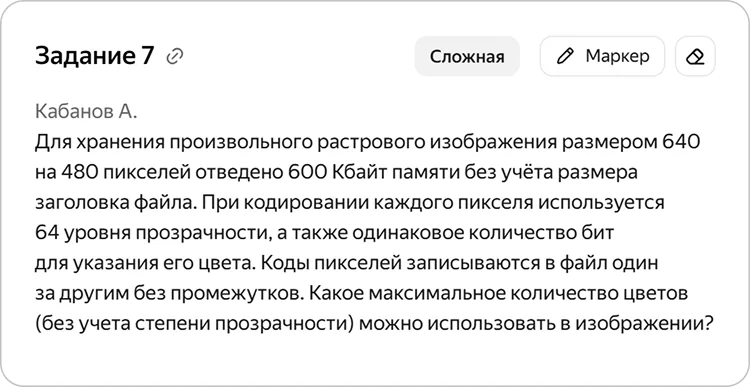Click the author name Кабанов А.

[86, 111]
